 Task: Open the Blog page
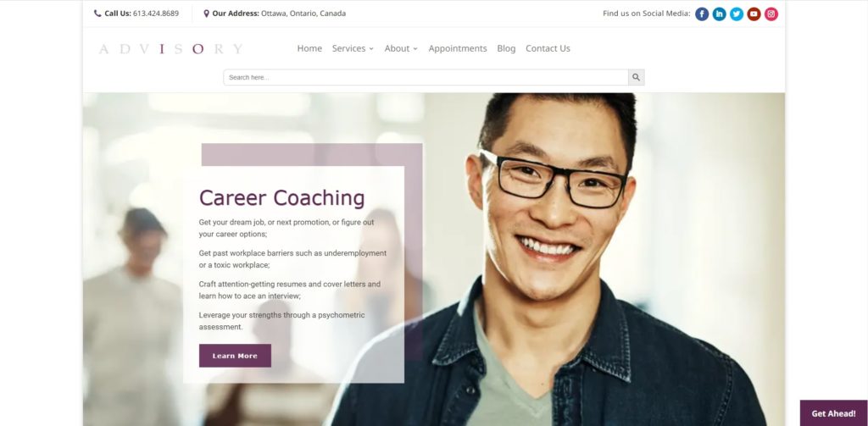point(506,48)
